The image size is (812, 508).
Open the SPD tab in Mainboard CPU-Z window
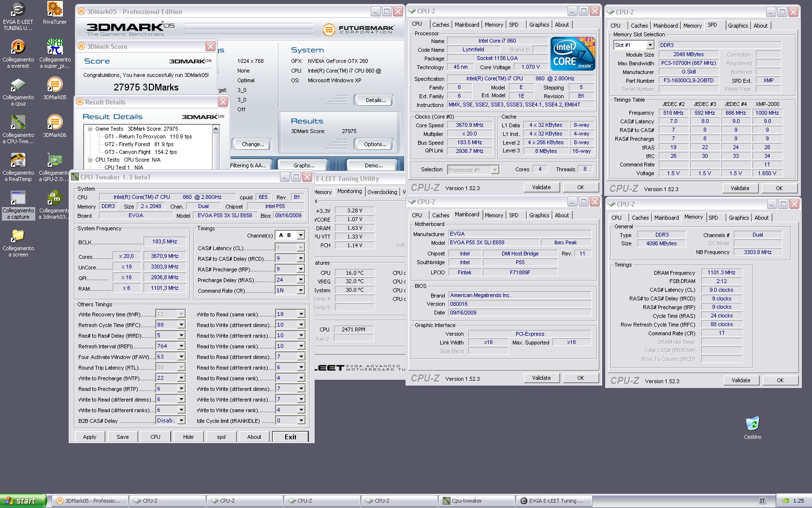pyautogui.click(x=514, y=215)
